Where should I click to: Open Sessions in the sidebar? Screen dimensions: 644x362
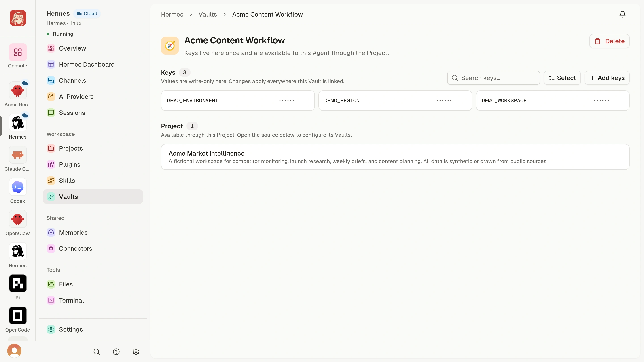point(93,113)
